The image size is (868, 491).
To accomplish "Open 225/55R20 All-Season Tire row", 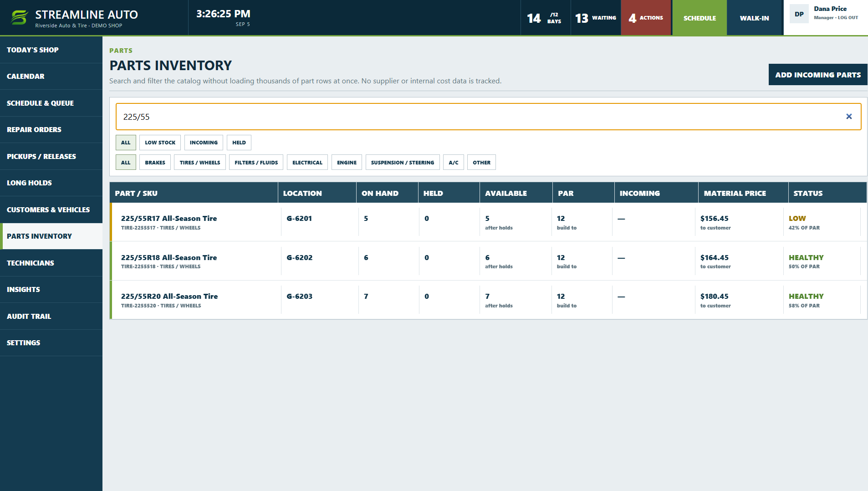I will 488,300.
